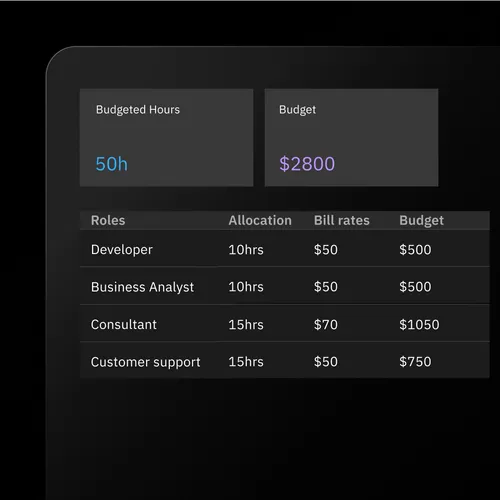Select the Customer support role
The width and height of the screenshot is (500, 500).
[x=145, y=362]
